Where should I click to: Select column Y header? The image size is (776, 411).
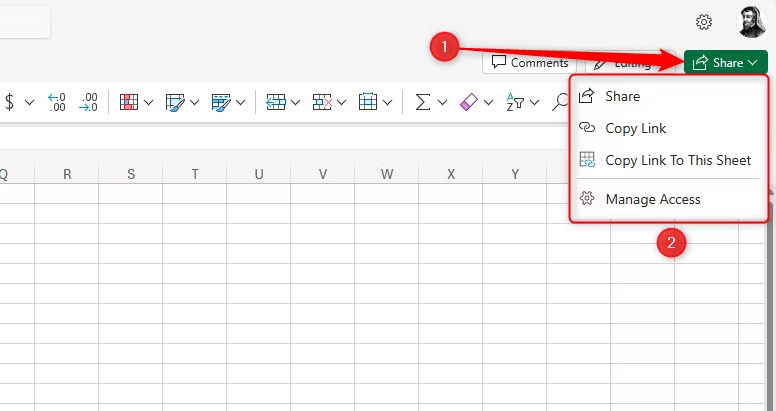click(x=515, y=174)
